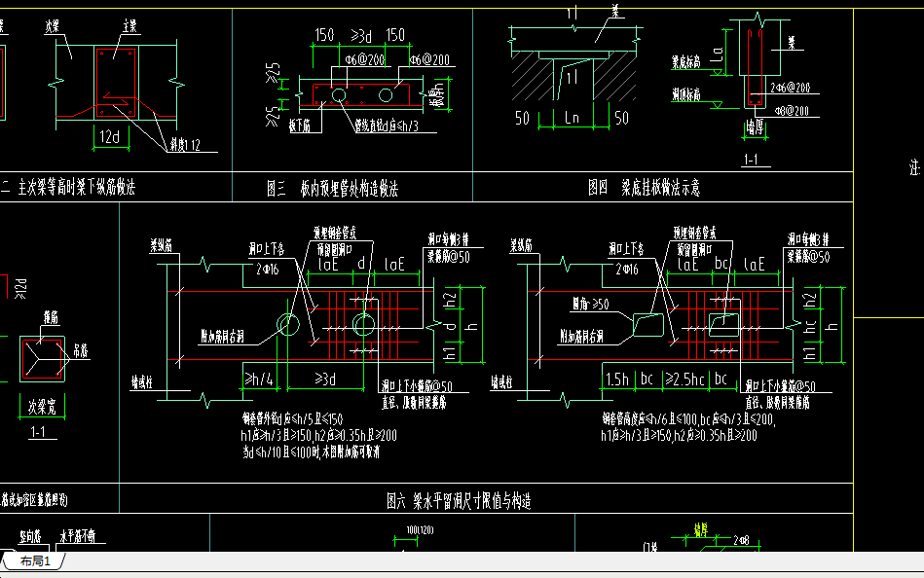This screenshot has width=924, height=578.
Task: Click the note '管线直径d应≤h/3'
Action: tap(387, 126)
